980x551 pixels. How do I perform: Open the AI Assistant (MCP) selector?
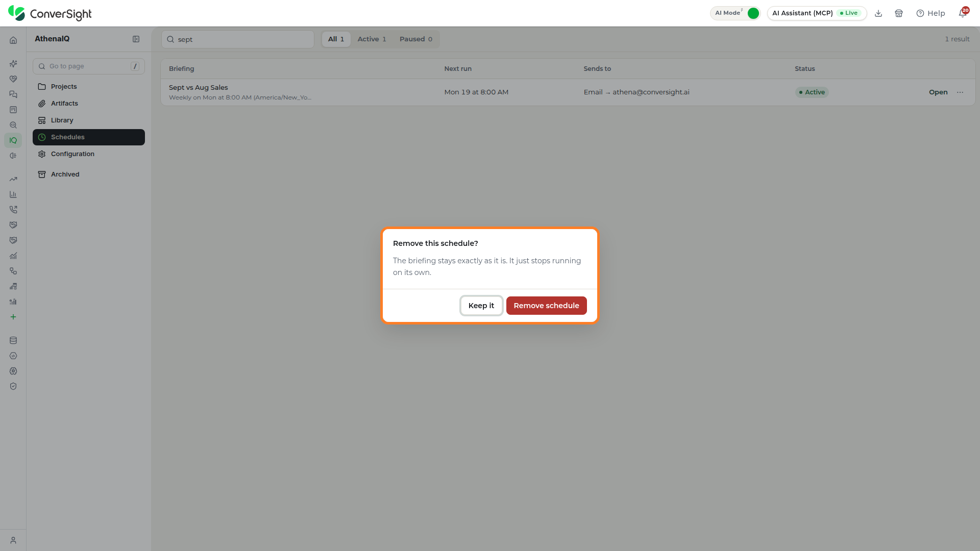(817, 13)
